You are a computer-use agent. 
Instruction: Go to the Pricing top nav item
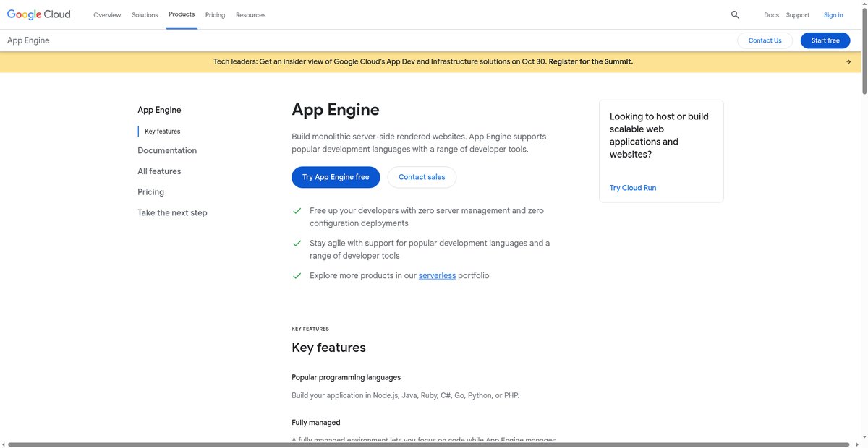[215, 15]
